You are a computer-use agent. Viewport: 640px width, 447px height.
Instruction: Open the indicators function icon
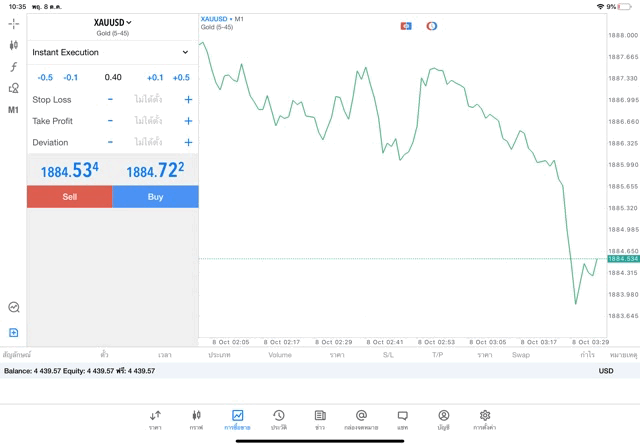(13, 67)
